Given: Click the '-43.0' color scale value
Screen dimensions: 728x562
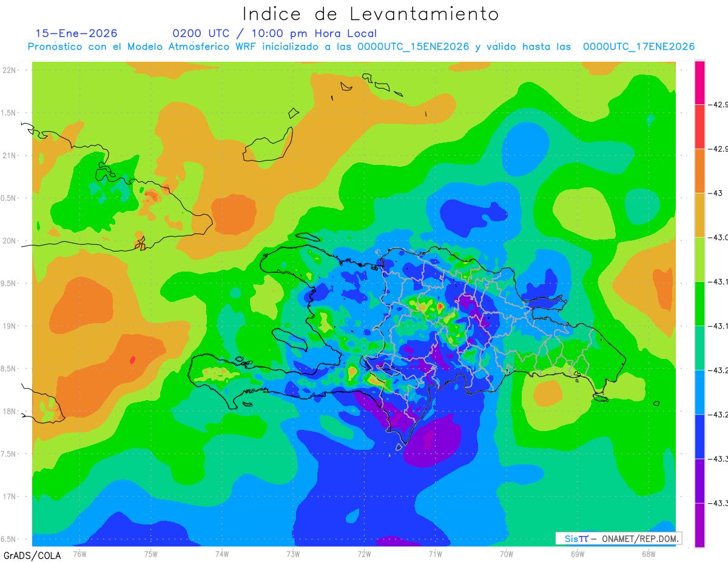Looking at the screenshot, I should tap(718, 238).
